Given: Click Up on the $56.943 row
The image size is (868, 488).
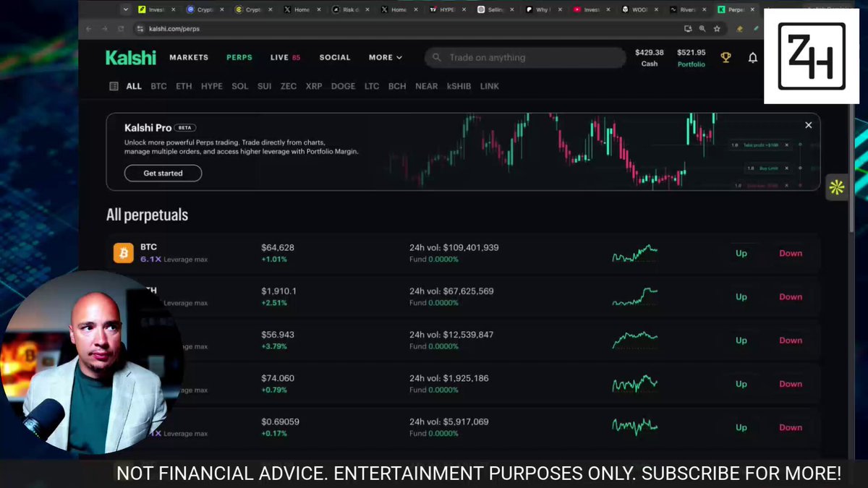Looking at the screenshot, I should (x=741, y=341).
